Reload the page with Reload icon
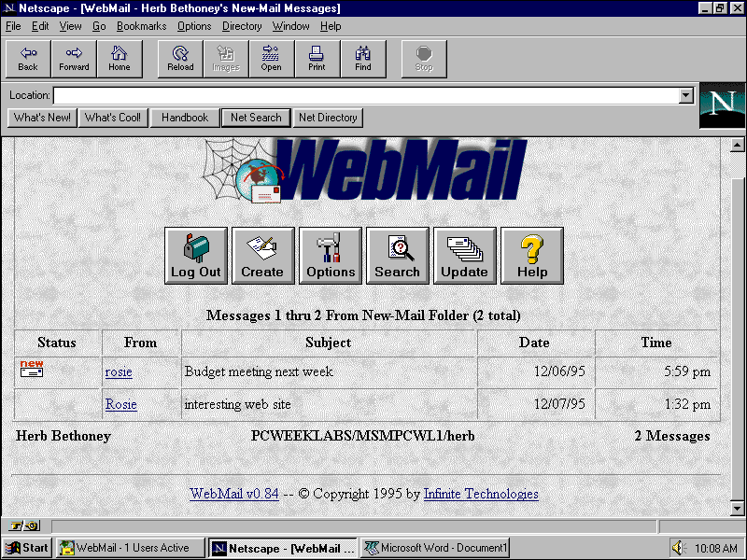Viewport: 747px width, 560px height. (x=180, y=59)
